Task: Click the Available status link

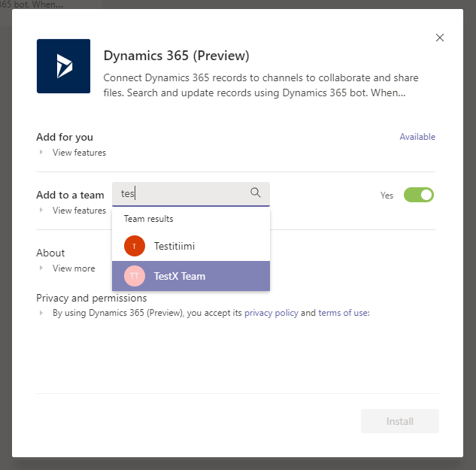Action: click(417, 137)
